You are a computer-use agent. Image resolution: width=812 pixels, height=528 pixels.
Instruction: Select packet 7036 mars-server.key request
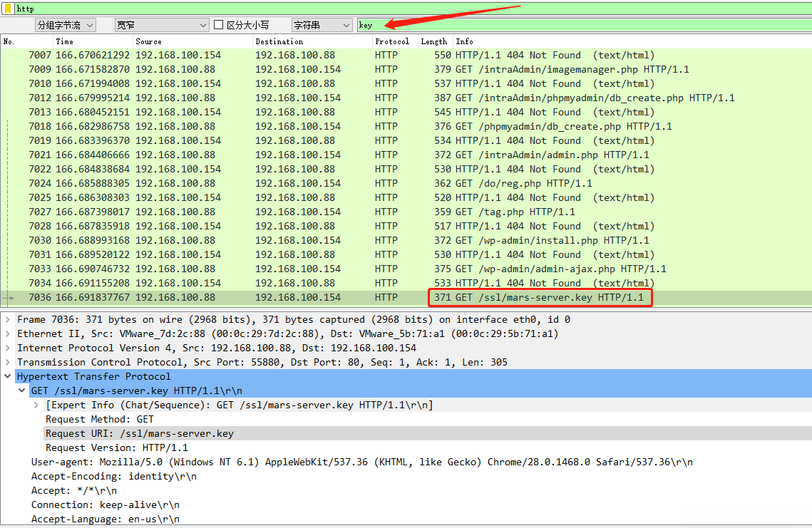[x=406, y=298]
